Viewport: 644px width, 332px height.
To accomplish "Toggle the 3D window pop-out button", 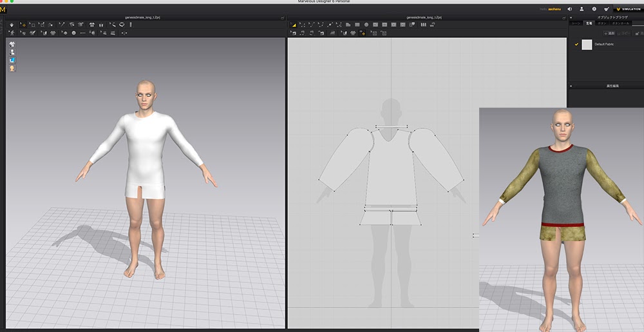I will tap(283, 17).
